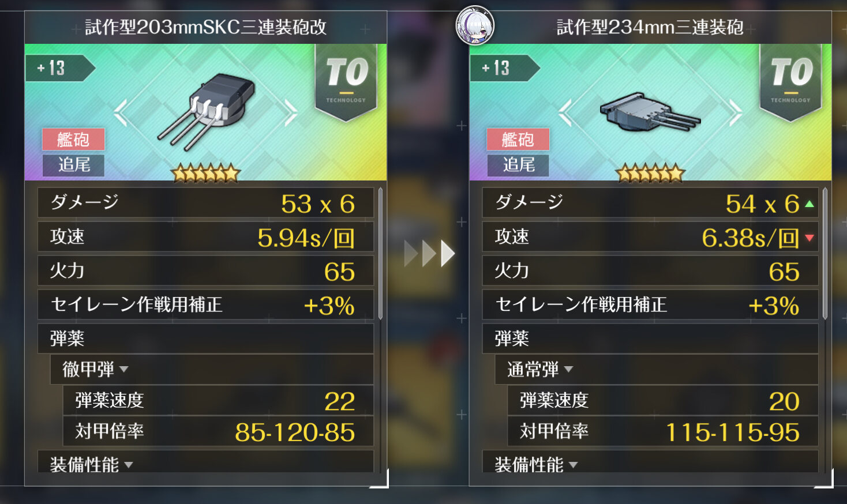Click the right card's vertical scrollbar
Image resolution: width=847 pixels, height=504 pixels.
click(826, 253)
